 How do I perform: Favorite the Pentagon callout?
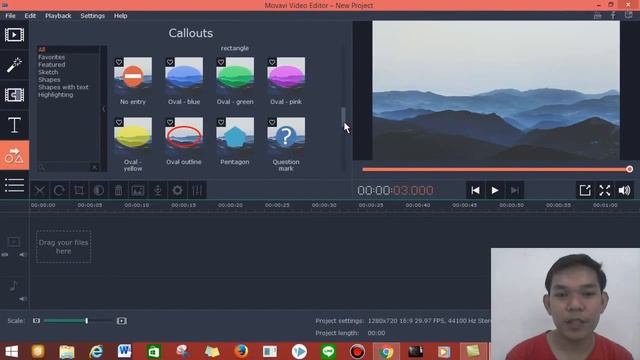pyautogui.click(x=221, y=122)
